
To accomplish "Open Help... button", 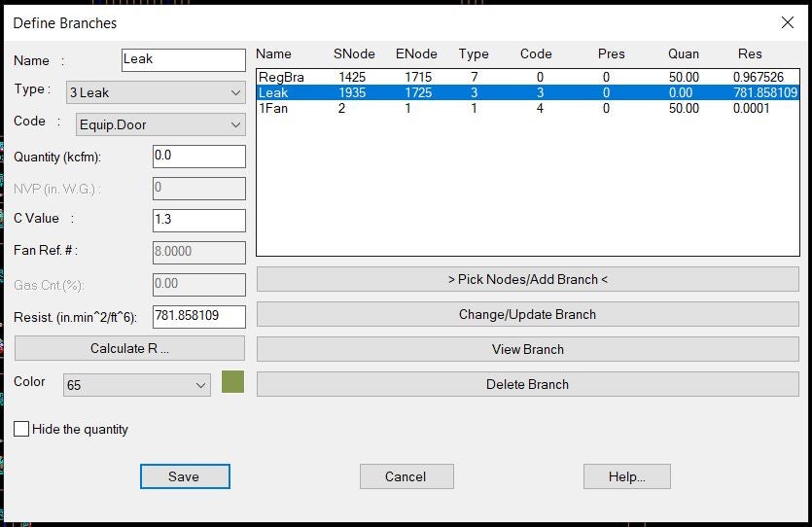I will [x=626, y=476].
